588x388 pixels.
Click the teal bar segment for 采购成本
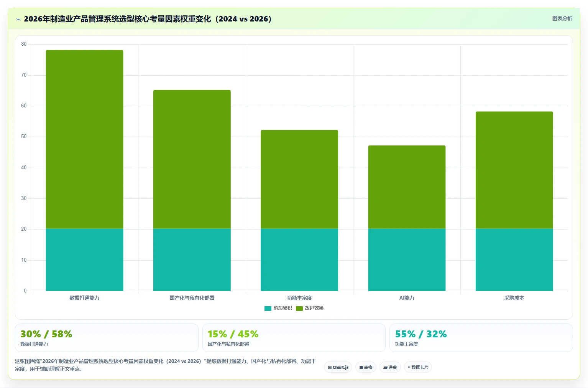(x=514, y=260)
